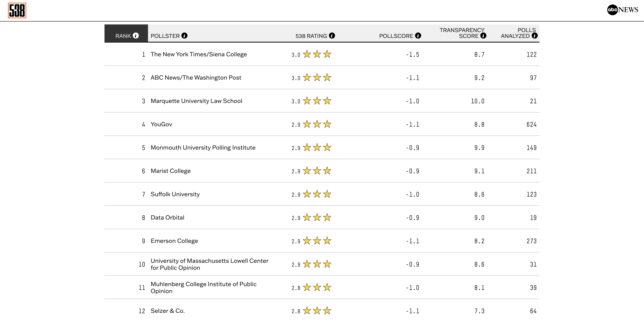Sort table by TRANSPARENCY SCORE header
The height and width of the screenshot is (322, 644).
(462, 33)
